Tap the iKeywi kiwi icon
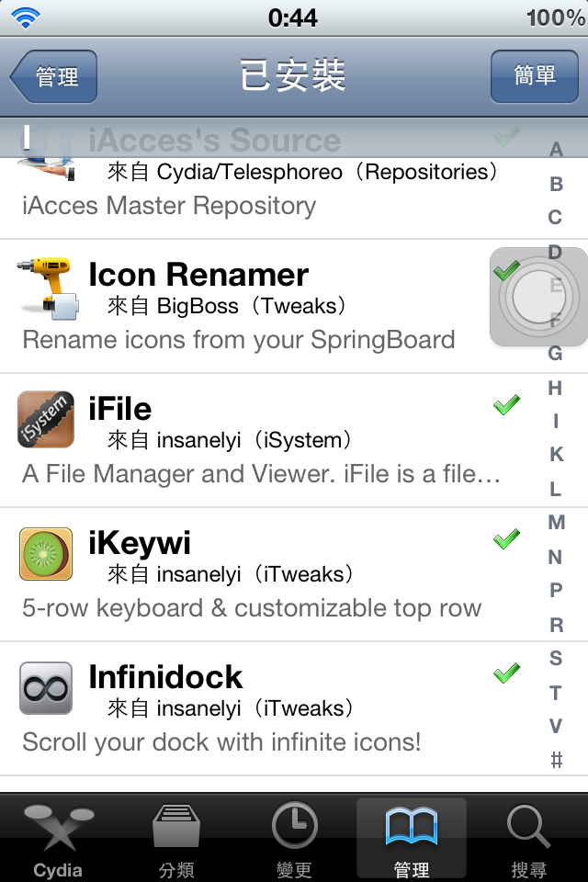 click(x=46, y=554)
